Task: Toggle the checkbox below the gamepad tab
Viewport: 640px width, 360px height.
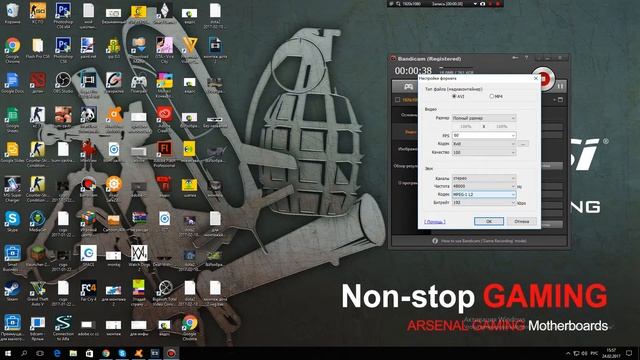Action: click(398, 100)
